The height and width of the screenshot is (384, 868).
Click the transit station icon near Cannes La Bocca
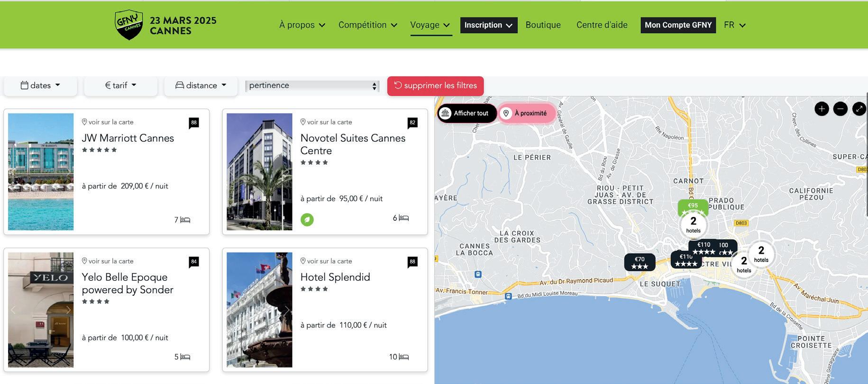pos(478,274)
